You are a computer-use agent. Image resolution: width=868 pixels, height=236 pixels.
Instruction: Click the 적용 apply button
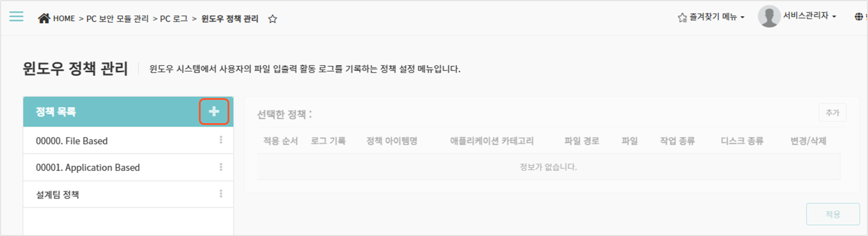click(x=833, y=214)
